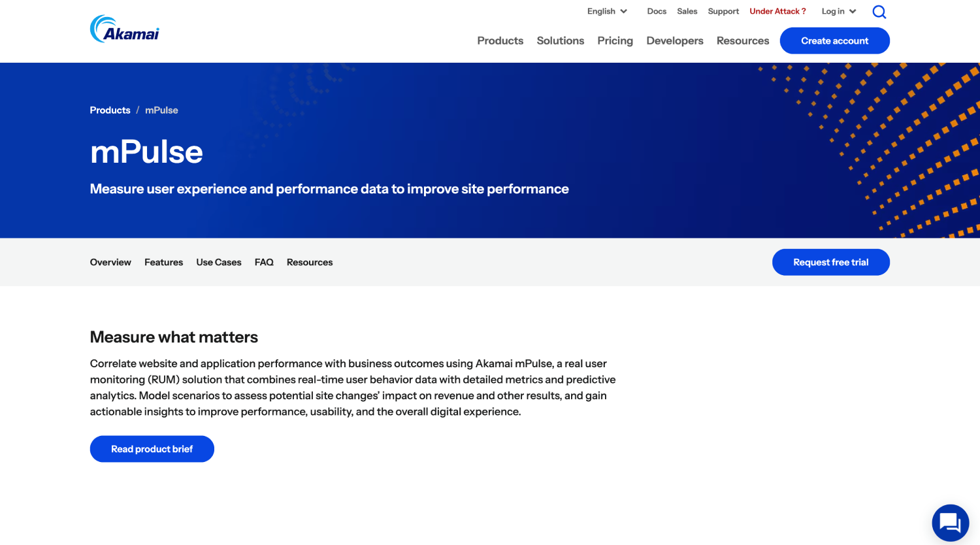Click the tagline about measuring user experience
The image size is (980, 545).
click(329, 189)
